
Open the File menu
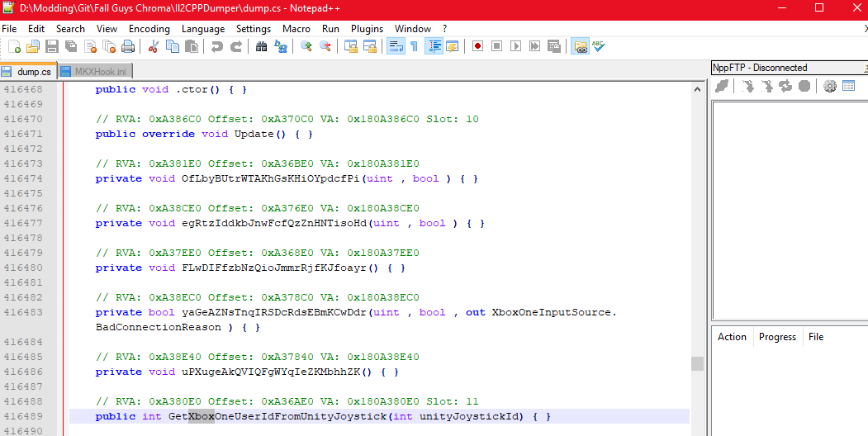coord(9,29)
